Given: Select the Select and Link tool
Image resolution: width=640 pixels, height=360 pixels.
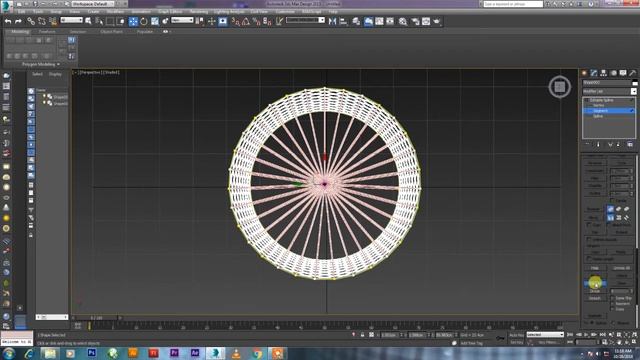Looking at the screenshot, I should point(31,21).
